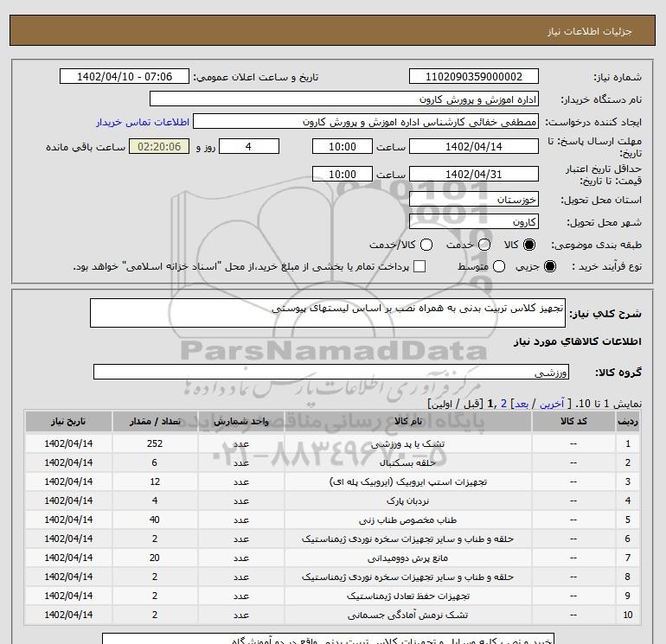Click the ورزشی product group field
666x644 pixels.
pyautogui.click(x=331, y=372)
